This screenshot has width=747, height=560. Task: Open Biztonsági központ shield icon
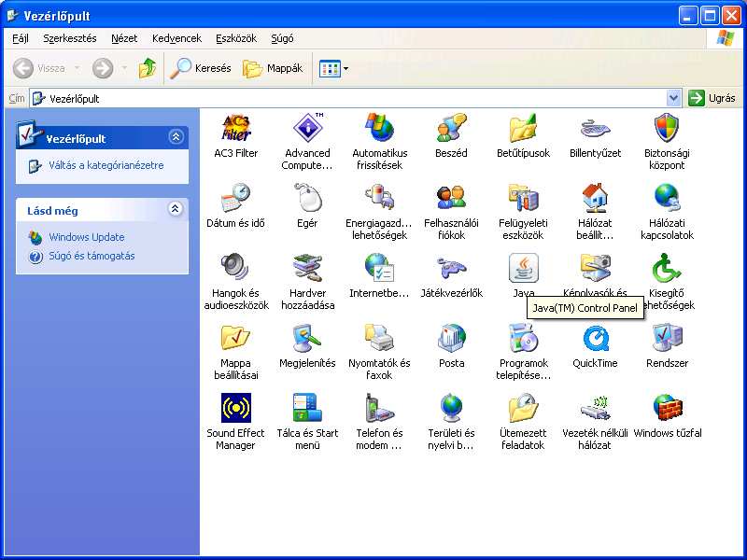click(x=667, y=128)
